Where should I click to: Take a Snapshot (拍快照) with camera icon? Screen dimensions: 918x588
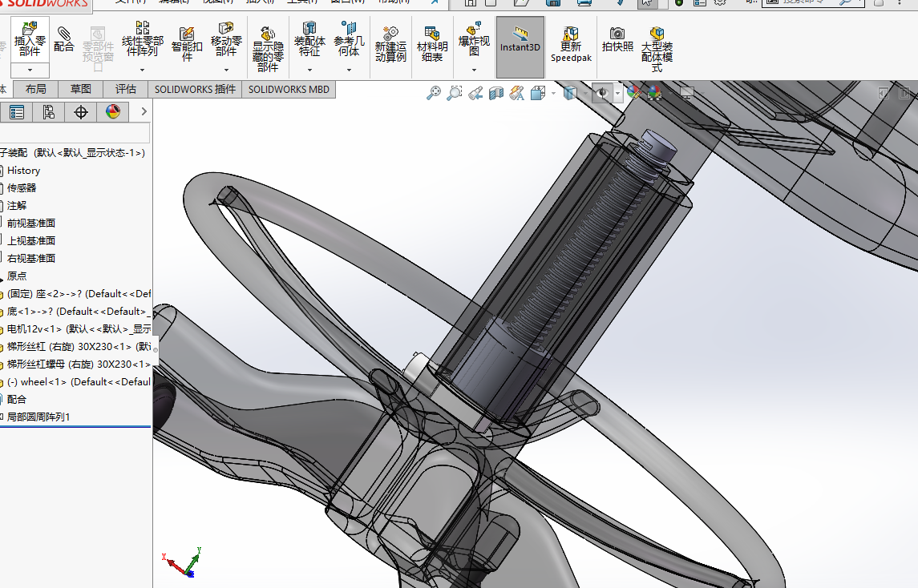(617, 39)
